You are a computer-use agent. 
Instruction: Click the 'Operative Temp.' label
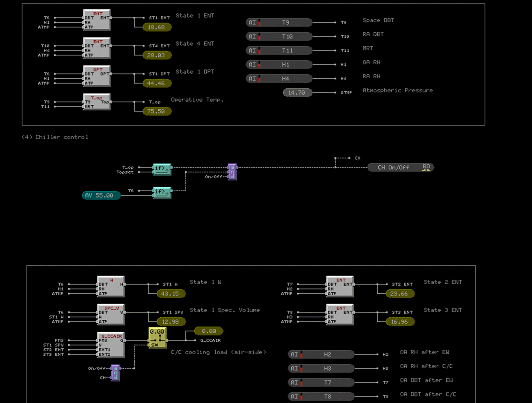197,100
